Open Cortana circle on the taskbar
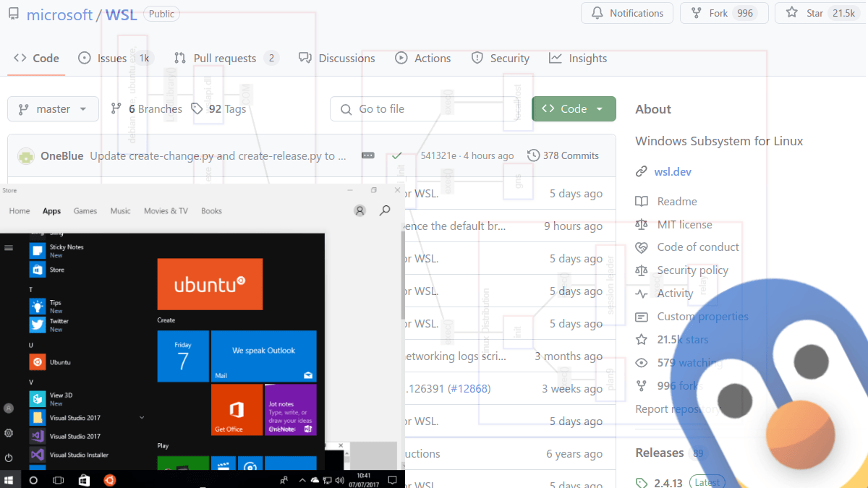This screenshot has height=488, width=868. [x=33, y=480]
